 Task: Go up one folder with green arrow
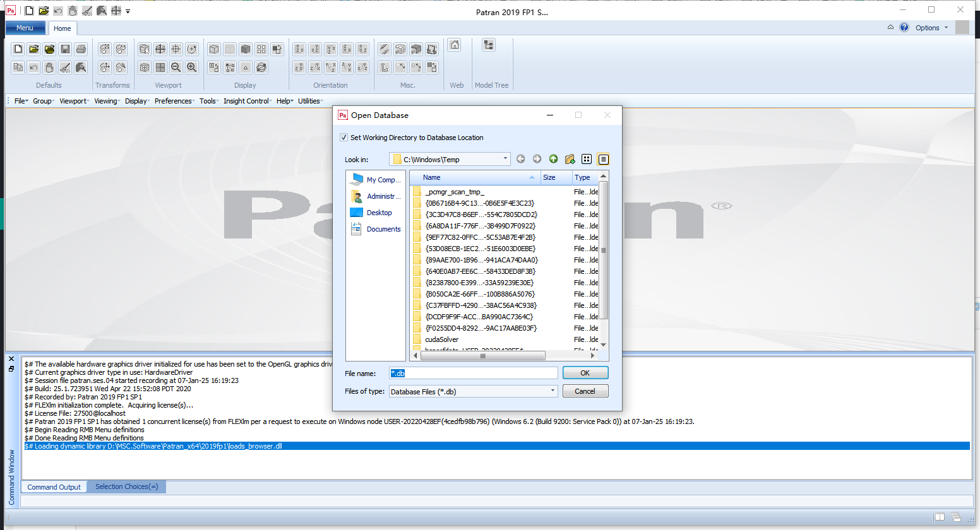pos(553,159)
